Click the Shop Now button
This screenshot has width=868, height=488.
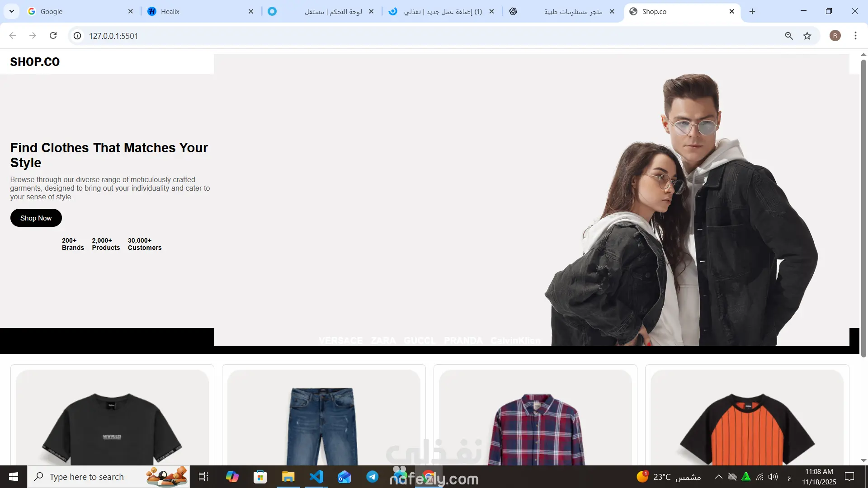(36, 218)
